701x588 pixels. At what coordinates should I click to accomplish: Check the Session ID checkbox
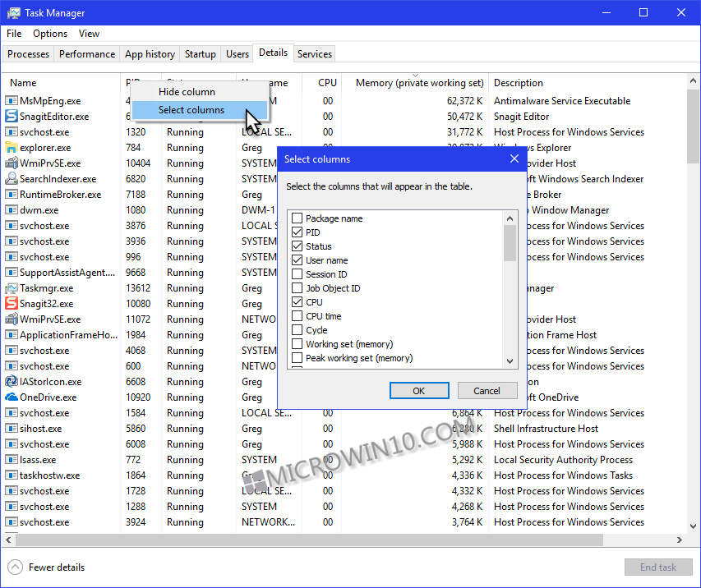pyautogui.click(x=297, y=274)
